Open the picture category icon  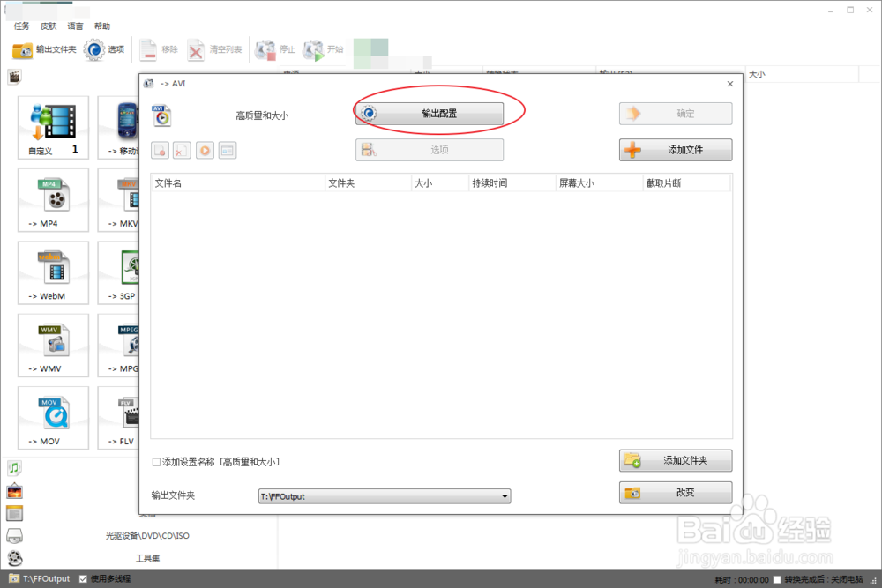15,491
